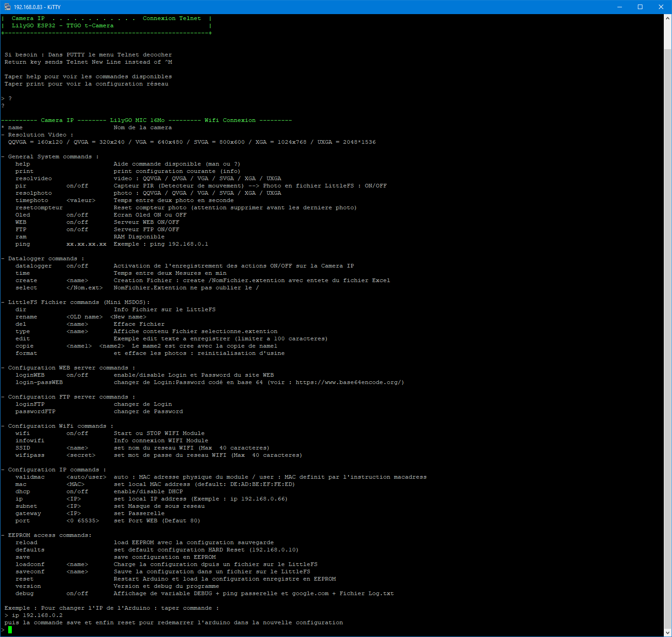Click the 'ram' command name

(21, 237)
